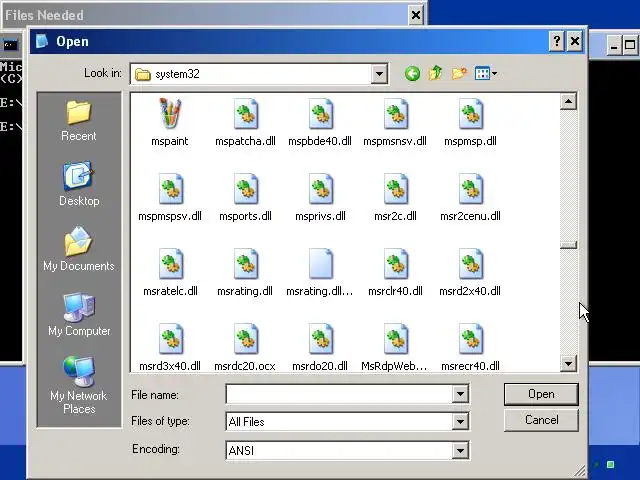Viewport: 640px width, 480px height.
Task: Open My Documents in places sidebar
Action: (79, 249)
